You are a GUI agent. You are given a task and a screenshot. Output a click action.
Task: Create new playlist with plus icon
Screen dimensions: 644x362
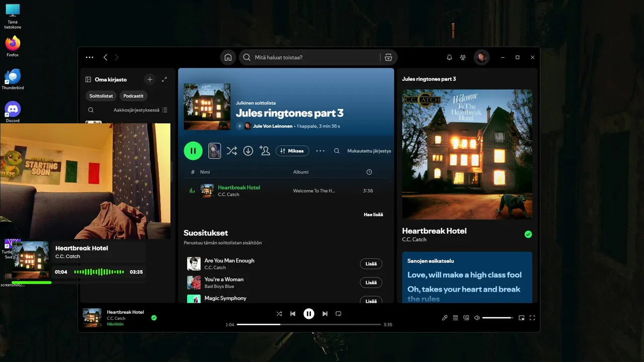tap(149, 79)
